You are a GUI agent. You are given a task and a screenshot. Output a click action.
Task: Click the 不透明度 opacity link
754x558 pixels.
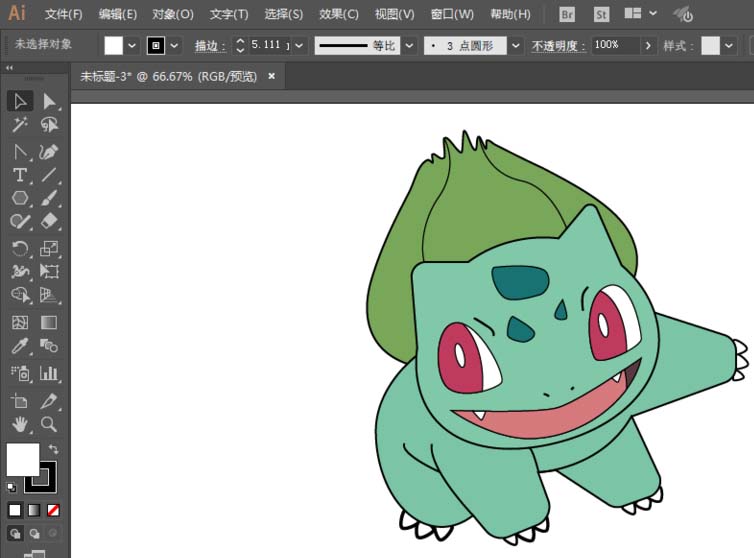(558, 46)
